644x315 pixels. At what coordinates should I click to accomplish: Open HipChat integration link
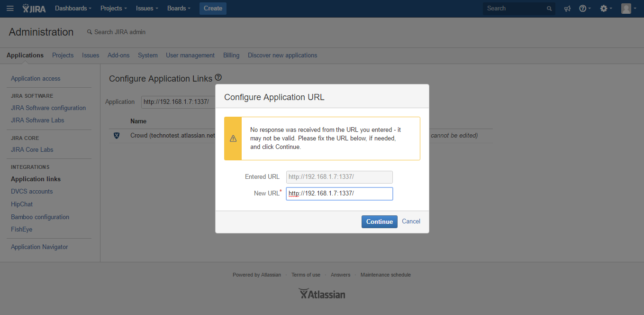tap(22, 204)
